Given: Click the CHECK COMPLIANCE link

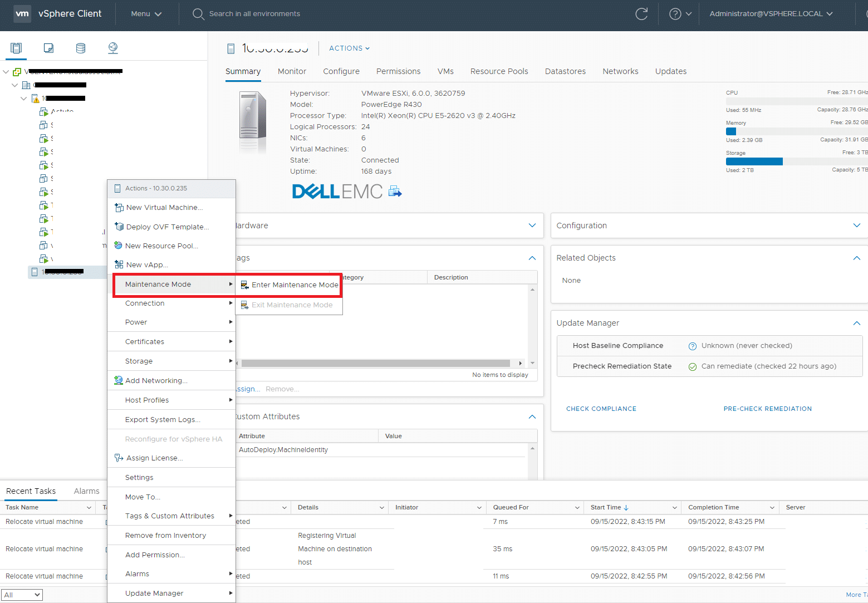Looking at the screenshot, I should click(x=601, y=409).
